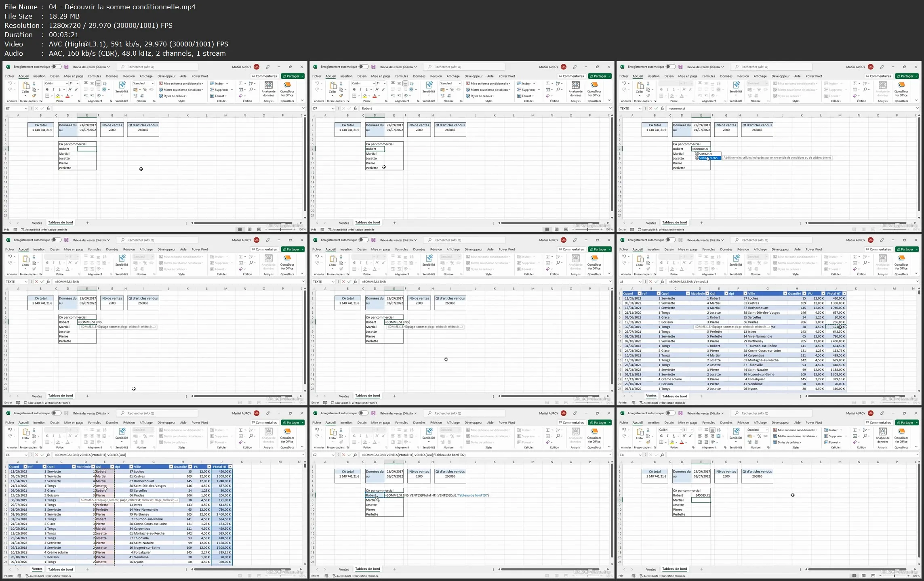Pick SOMME.SI.ENS from the autocomplete list
Screen dimensions: 924x581
[x=708, y=158]
